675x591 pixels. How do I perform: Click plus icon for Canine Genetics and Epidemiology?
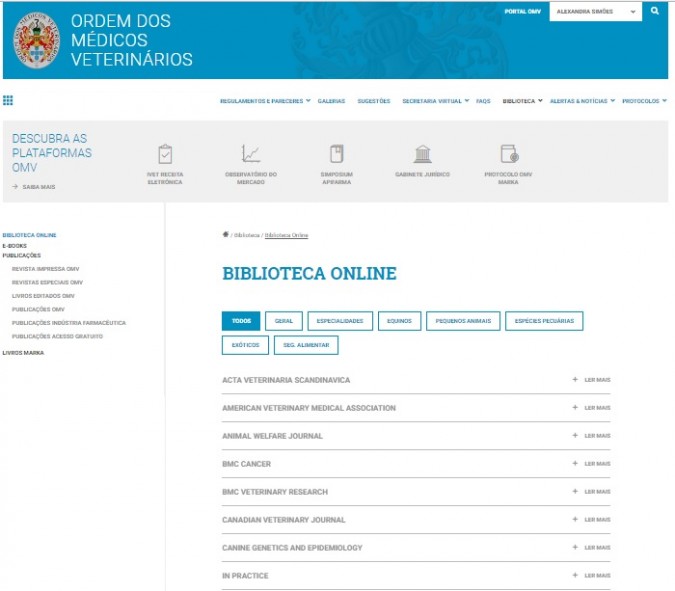(575, 547)
